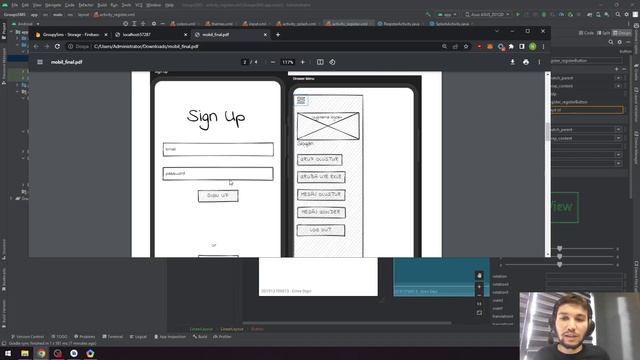Expand the first wrap_content attribute dropdown
Image resolution: width=640 pixels, height=360 pixels.
click(x=618, y=86)
